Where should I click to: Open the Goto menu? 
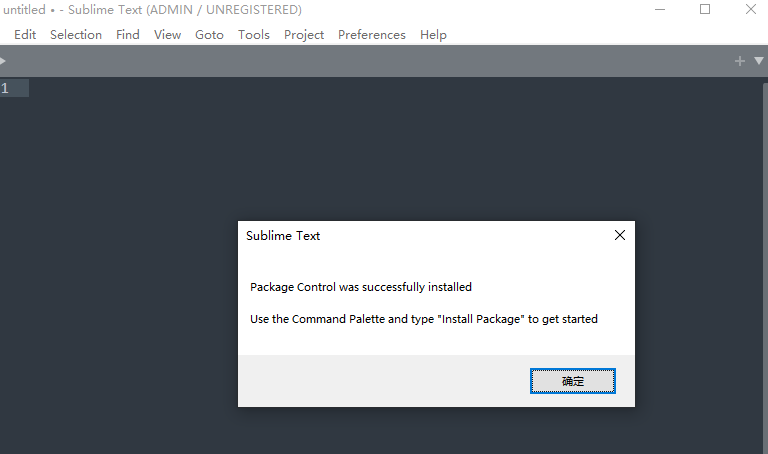pyautogui.click(x=209, y=34)
